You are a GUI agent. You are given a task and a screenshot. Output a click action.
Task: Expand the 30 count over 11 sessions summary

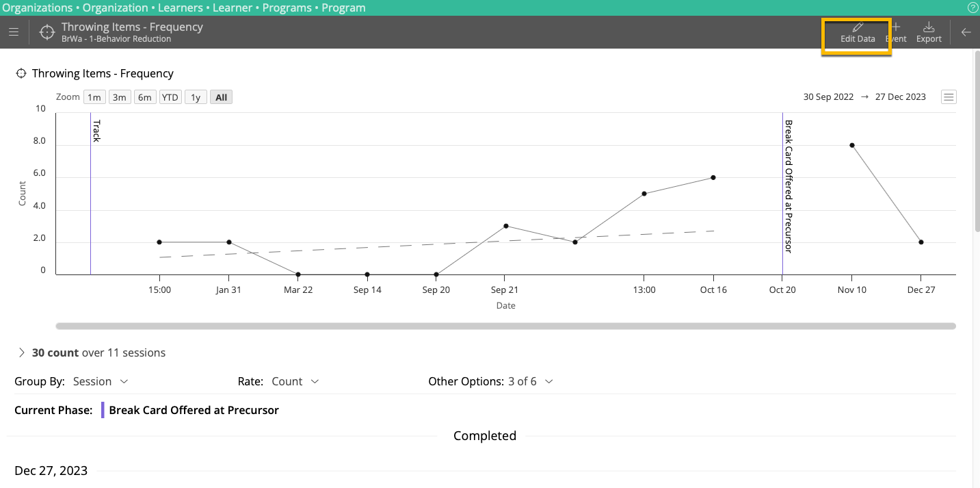coord(21,352)
